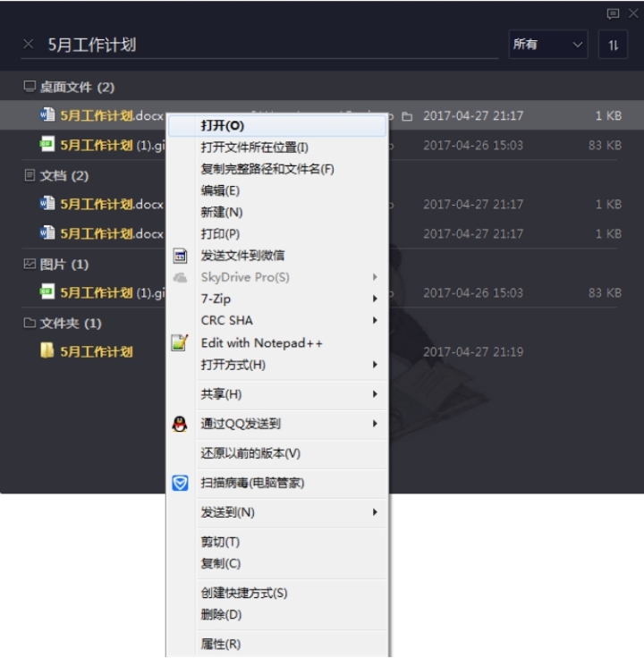Open the 所有 file type dropdown
This screenshot has height=658, width=644.
(547, 45)
